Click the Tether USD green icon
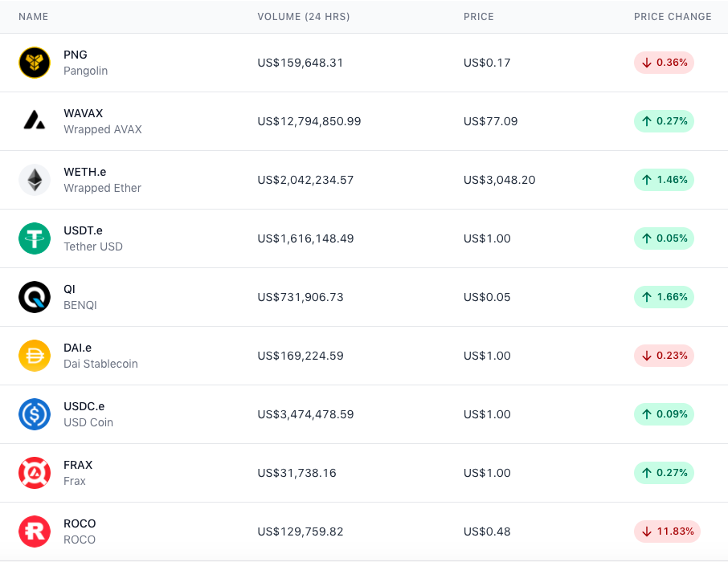The height and width of the screenshot is (562, 728). pos(35,238)
